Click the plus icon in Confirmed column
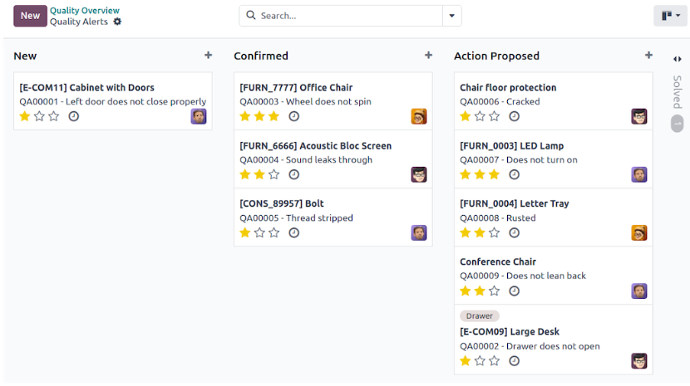The width and height of the screenshot is (690, 386). [x=428, y=55]
